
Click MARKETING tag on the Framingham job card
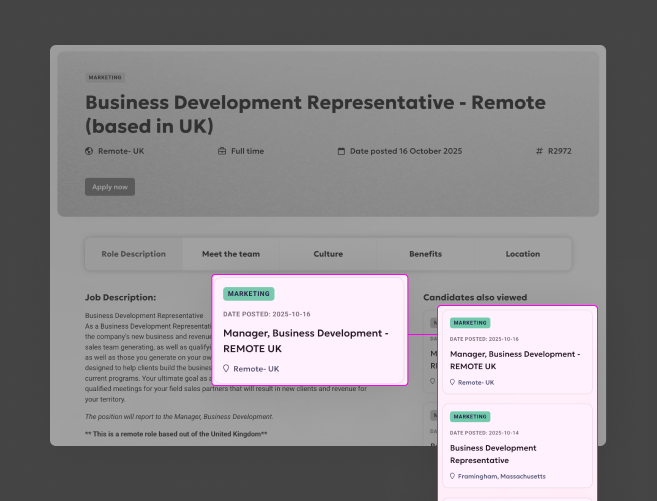(x=470, y=416)
